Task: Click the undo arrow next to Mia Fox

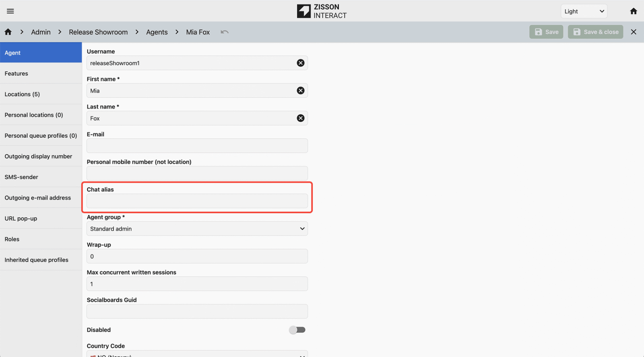Action: click(225, 32)
